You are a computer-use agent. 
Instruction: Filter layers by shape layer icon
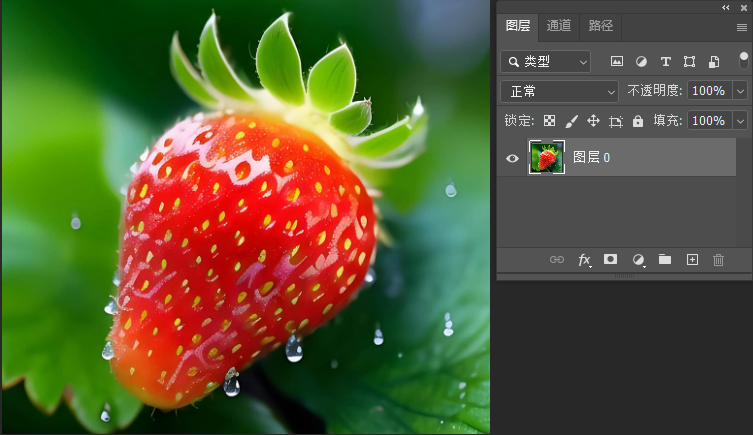690,61
